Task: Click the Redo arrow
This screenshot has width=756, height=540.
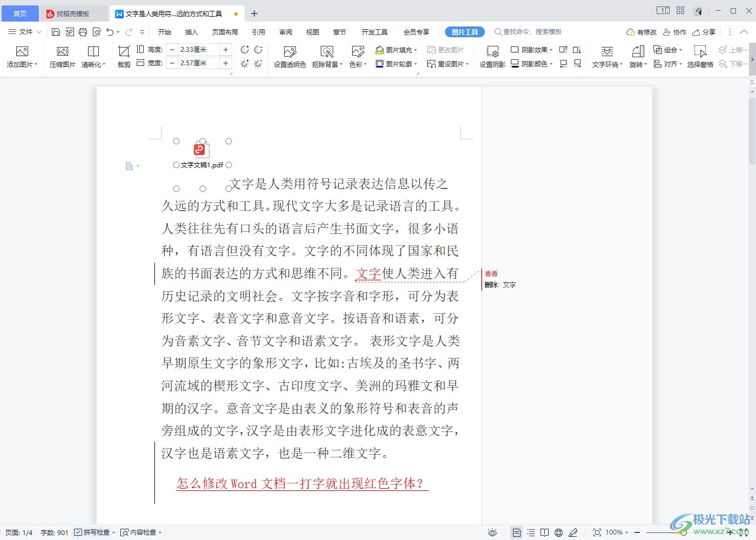Action: click(x=129, y=32)
